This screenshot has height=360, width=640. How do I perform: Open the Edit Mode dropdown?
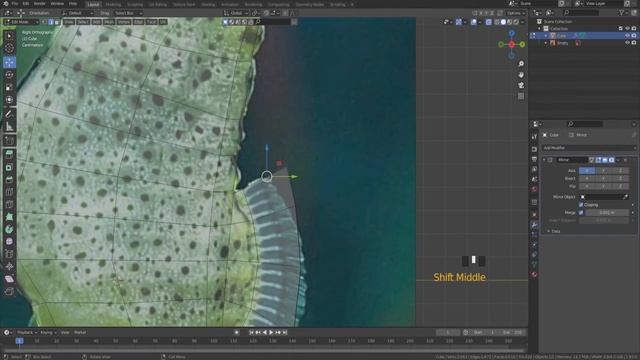click(x=21, y=22)
